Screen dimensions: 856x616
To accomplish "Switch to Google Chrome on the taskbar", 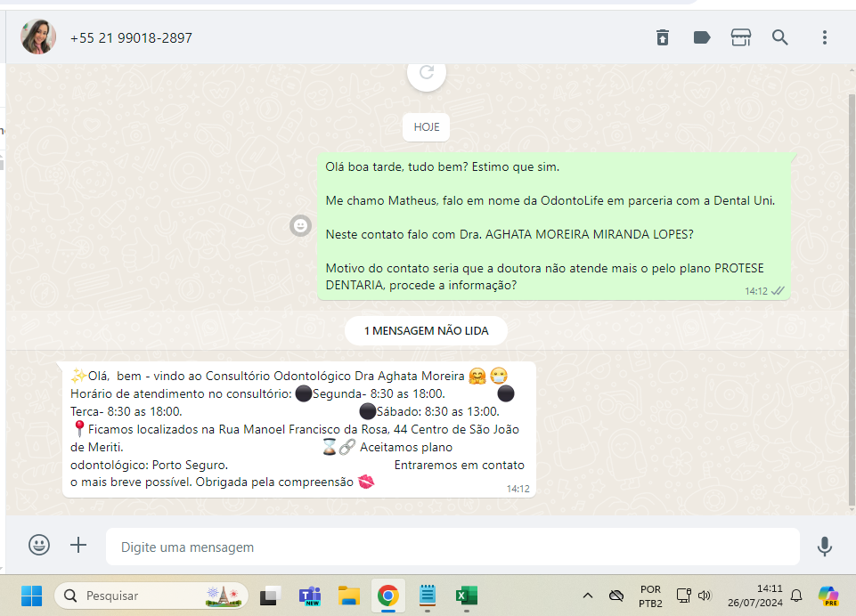I will click(x=387, y=596).
